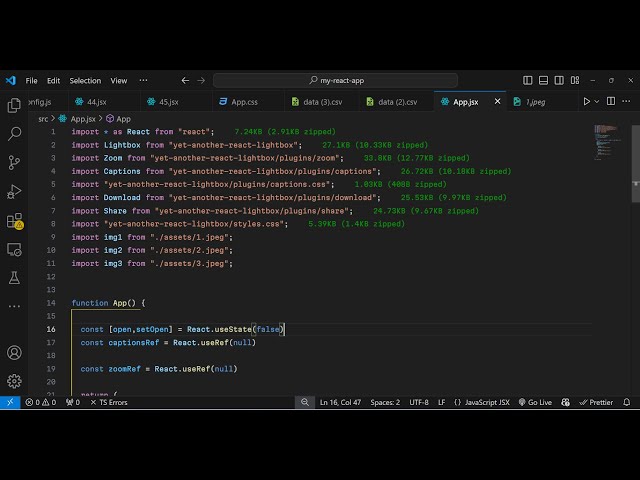This screenshot has width=640, height=480.
Task: Open the Manage gear settings icon
Action: [x=14, y=381]
